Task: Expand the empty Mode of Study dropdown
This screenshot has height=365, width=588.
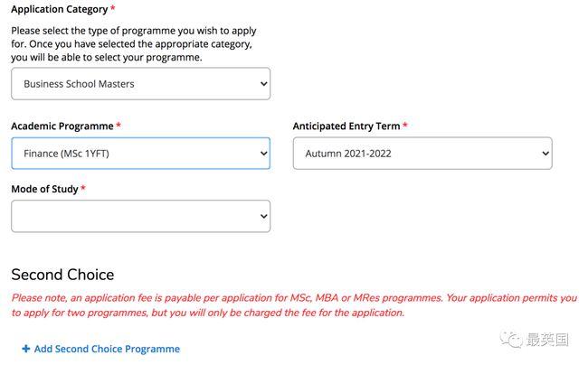Action: point(140,217)
